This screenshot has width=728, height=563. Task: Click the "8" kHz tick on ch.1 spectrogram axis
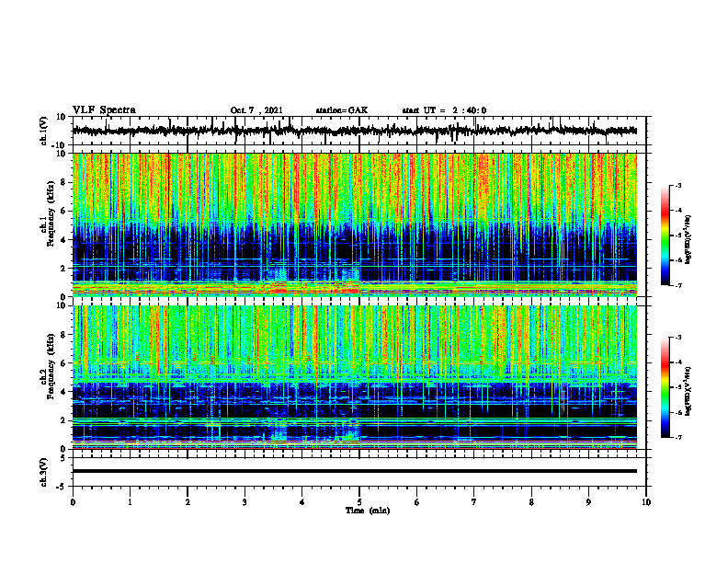click(63, 182)
